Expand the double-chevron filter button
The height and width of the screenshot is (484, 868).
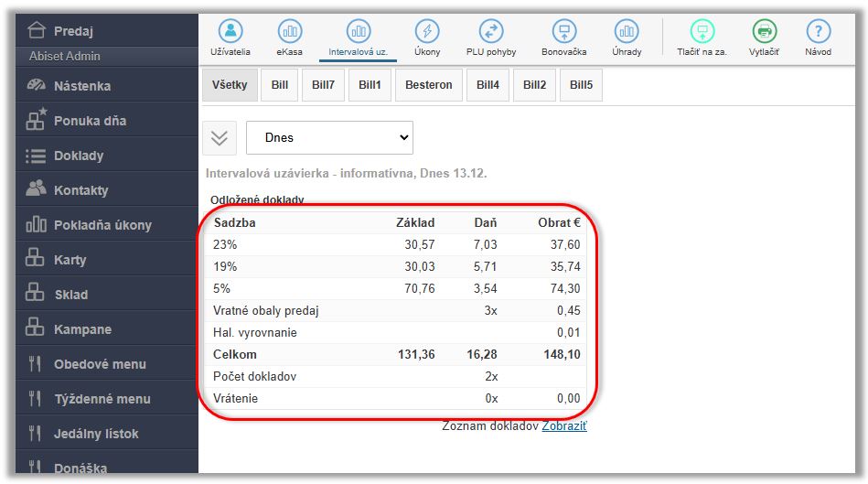[x=220, y=138]
